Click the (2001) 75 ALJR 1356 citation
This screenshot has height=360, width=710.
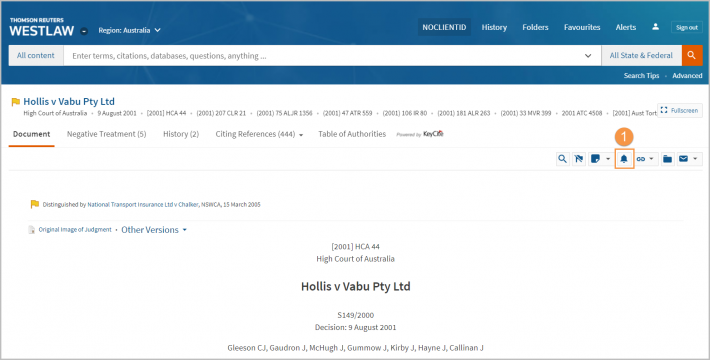pyautogui.click(x=284, y=113)
